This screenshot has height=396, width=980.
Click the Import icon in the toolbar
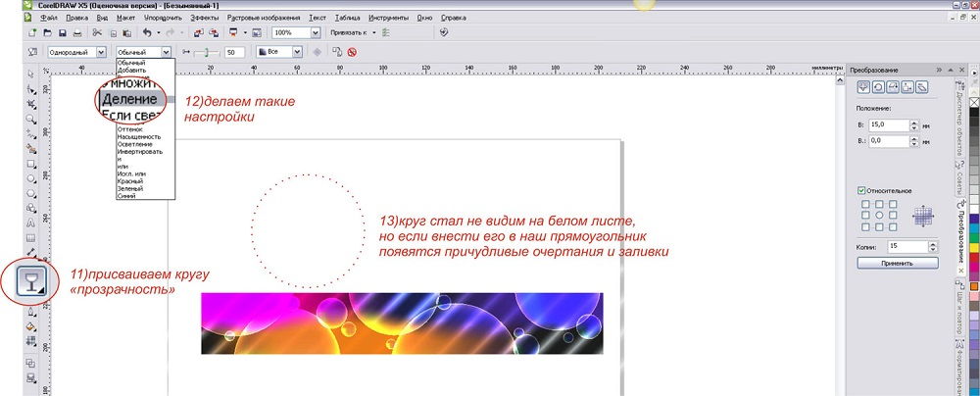pyautogui.click(x=198, y=32)
